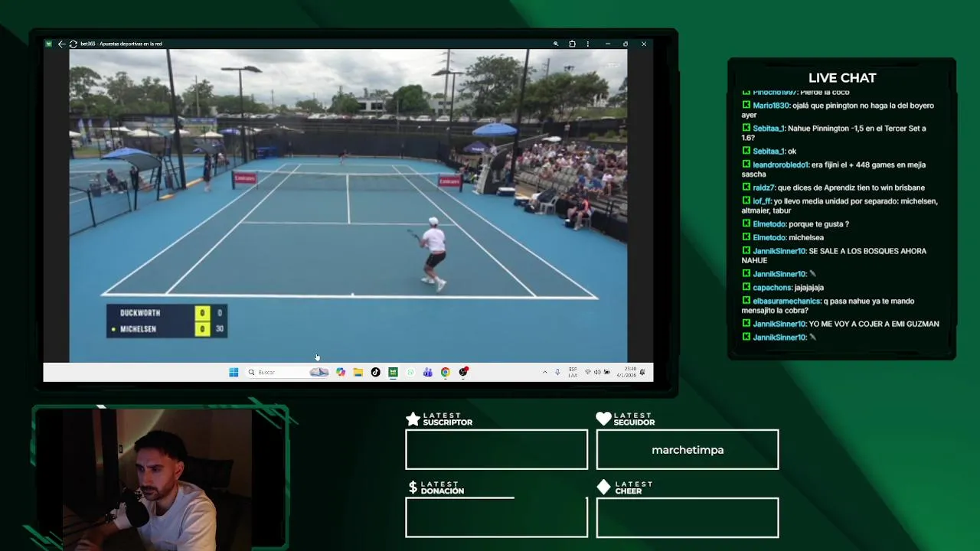Open the three-dot menu in bet365 window
980x551 pixels.
point(587,44)
